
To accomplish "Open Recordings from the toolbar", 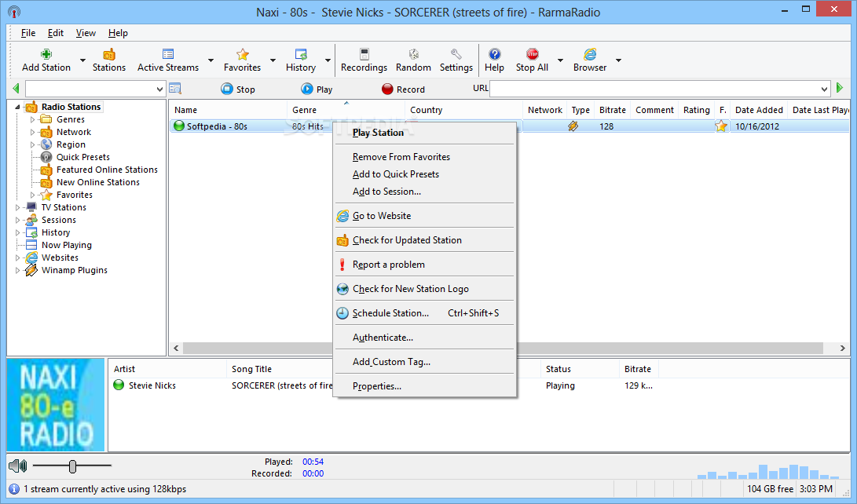I will 364,60.
